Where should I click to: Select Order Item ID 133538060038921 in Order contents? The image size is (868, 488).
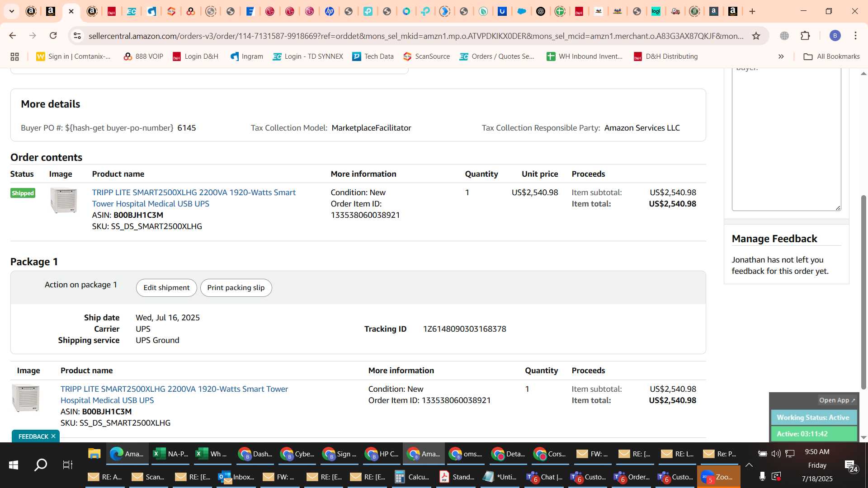[365, 215]
